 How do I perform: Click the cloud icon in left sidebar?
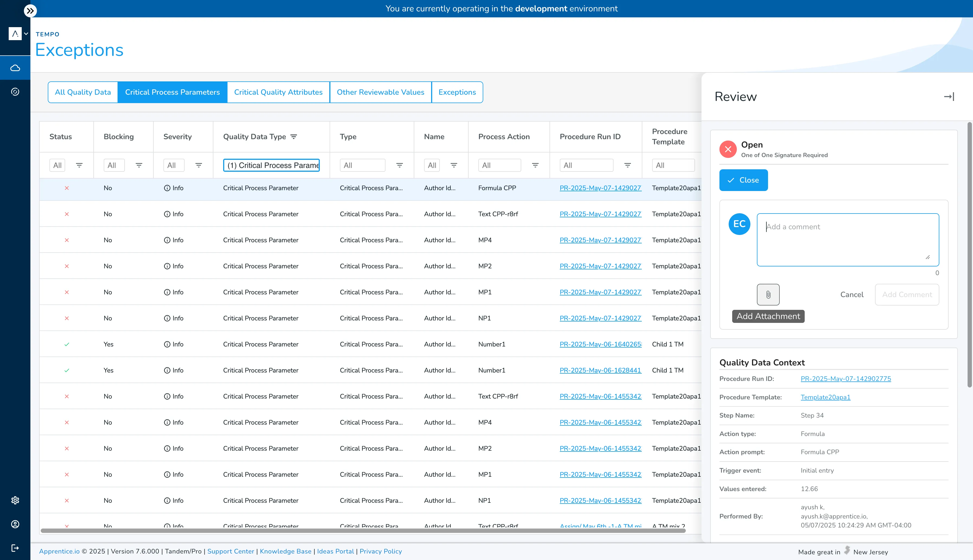click(x=15, y=68)
